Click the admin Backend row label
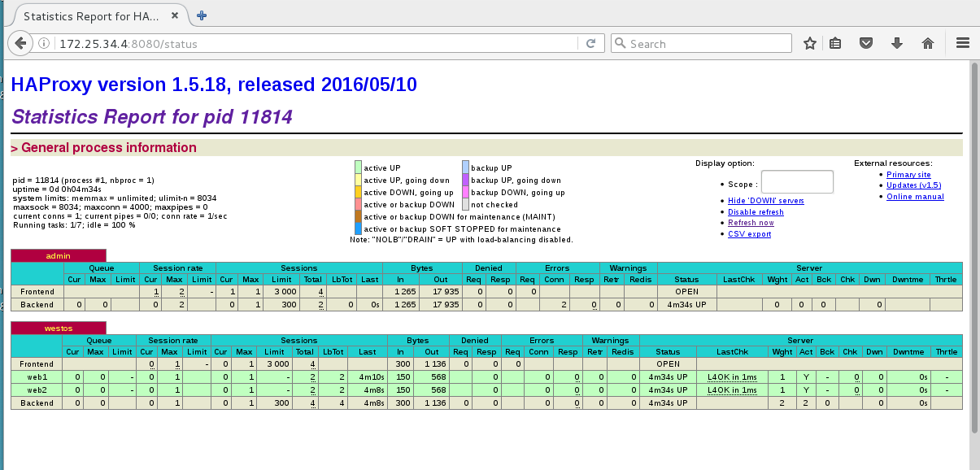This screenshot has height=470, width=980. (x=37, y=305)
